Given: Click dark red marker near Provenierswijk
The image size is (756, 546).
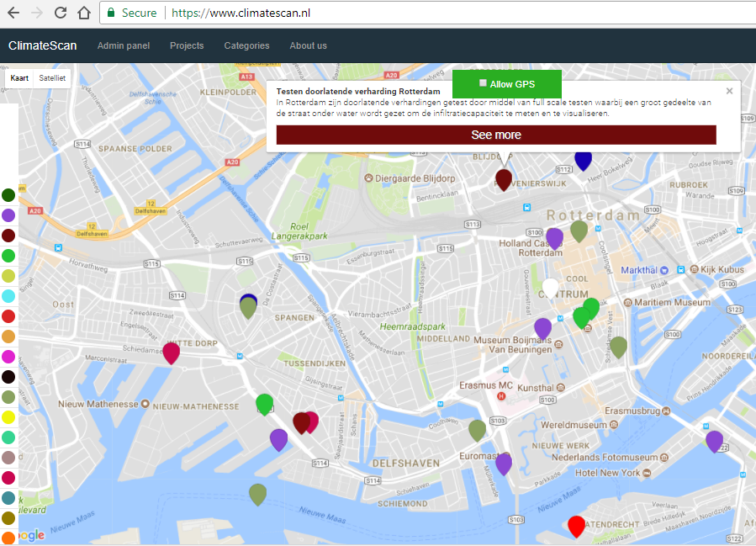Looking at the screenshot, I should click(504, 179).
